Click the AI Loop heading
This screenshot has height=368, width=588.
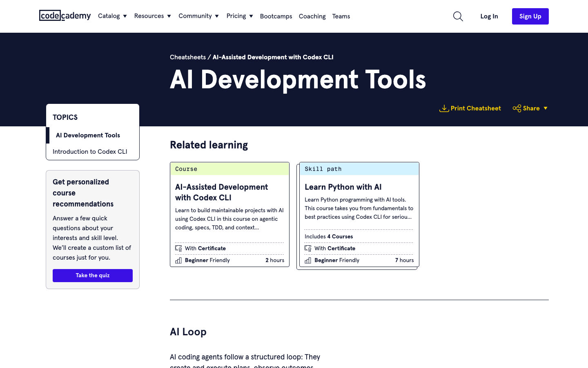coord(188,332)
